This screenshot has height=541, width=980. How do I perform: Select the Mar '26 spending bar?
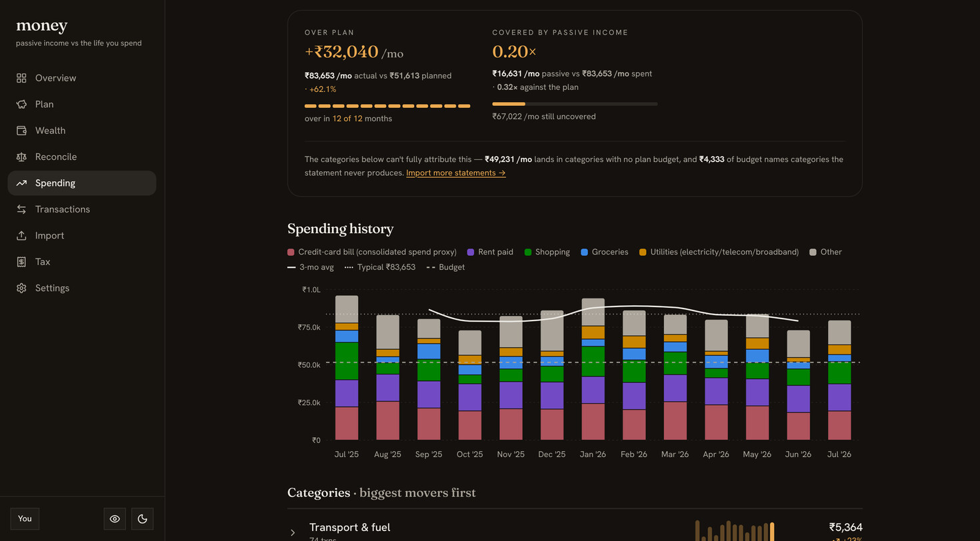[x=675, y=378]
